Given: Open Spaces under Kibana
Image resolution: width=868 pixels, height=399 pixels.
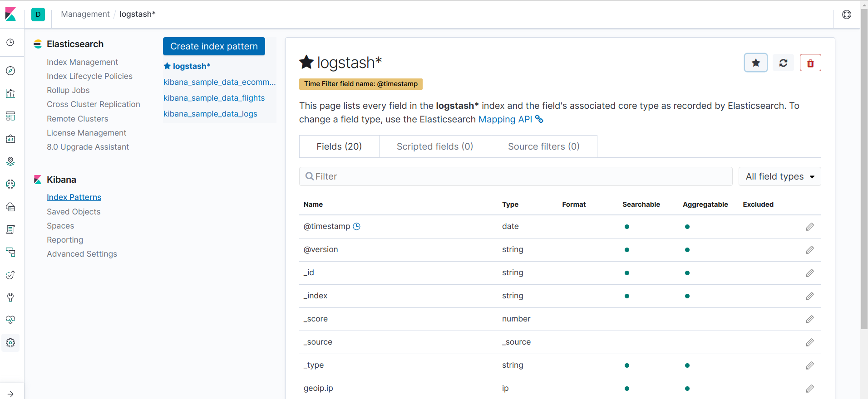Looking at the screenshot, I should click(60, 226).
